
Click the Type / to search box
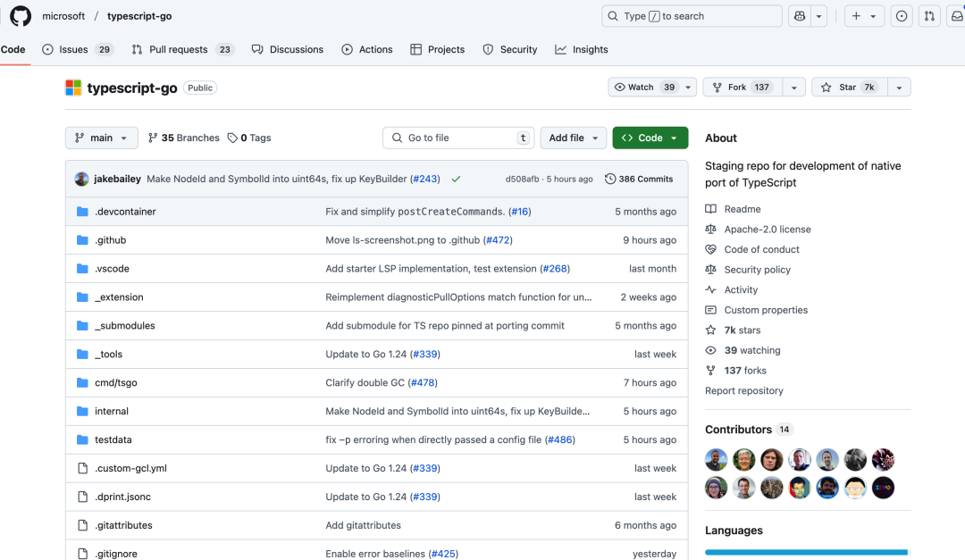click(x=692, y=17)
